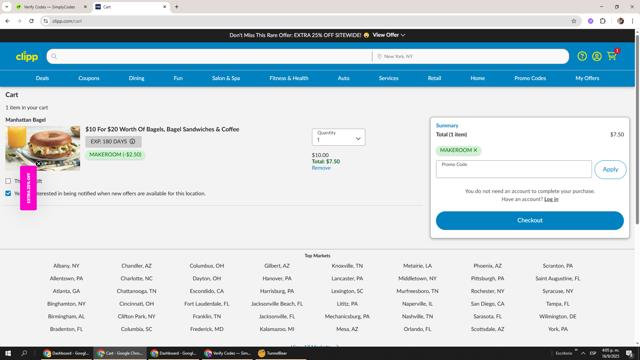This screenshot has width=640, height=360.
Task: Open Phoenix, AZ market
Action: tap(487, 266)
